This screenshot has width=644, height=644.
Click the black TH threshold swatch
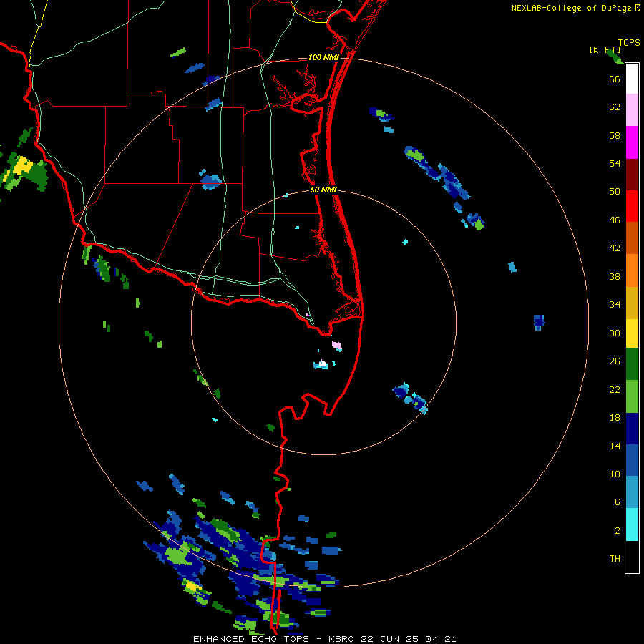coord(632,557)
